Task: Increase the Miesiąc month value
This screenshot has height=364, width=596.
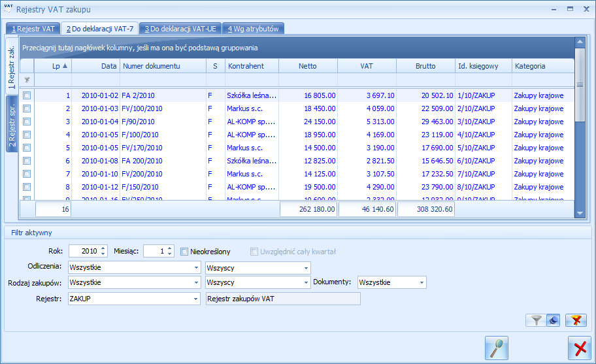Action: [x=169, y=248]
